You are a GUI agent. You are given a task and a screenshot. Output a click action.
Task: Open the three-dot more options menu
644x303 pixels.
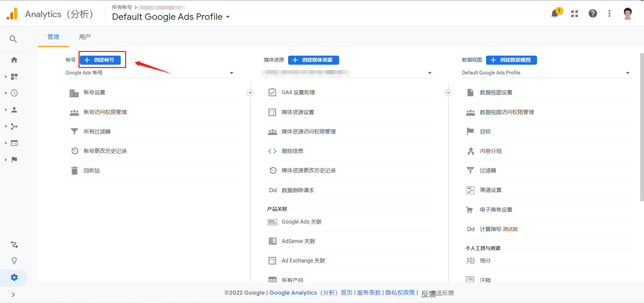[x=609, y=13]
